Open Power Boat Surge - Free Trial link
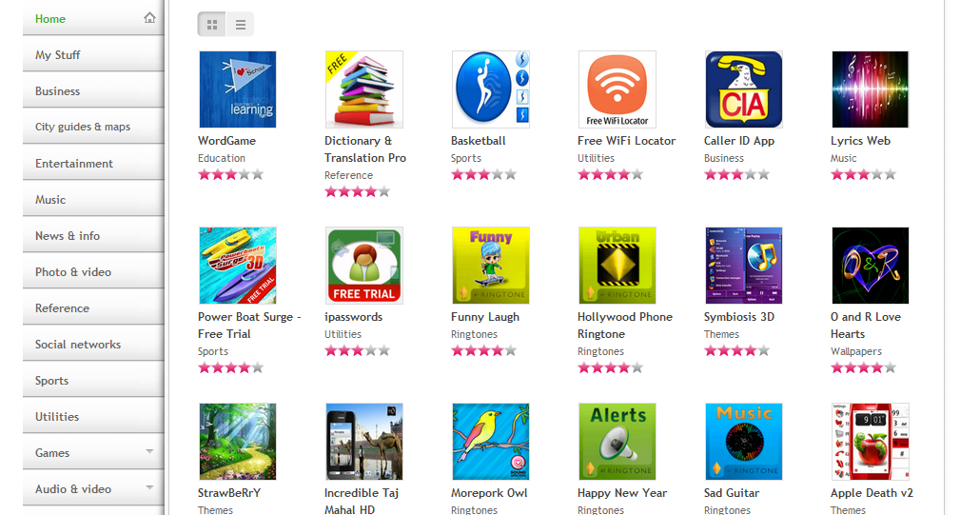 (249, 325)
